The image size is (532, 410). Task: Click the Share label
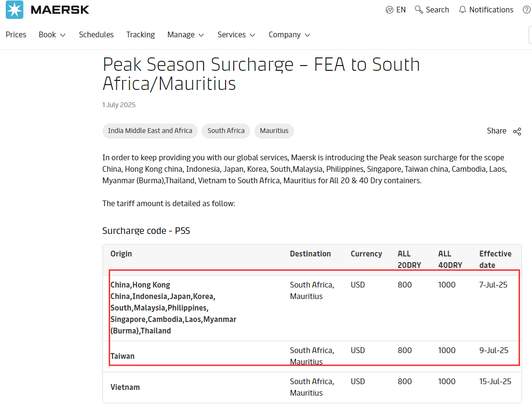[497, 131]
